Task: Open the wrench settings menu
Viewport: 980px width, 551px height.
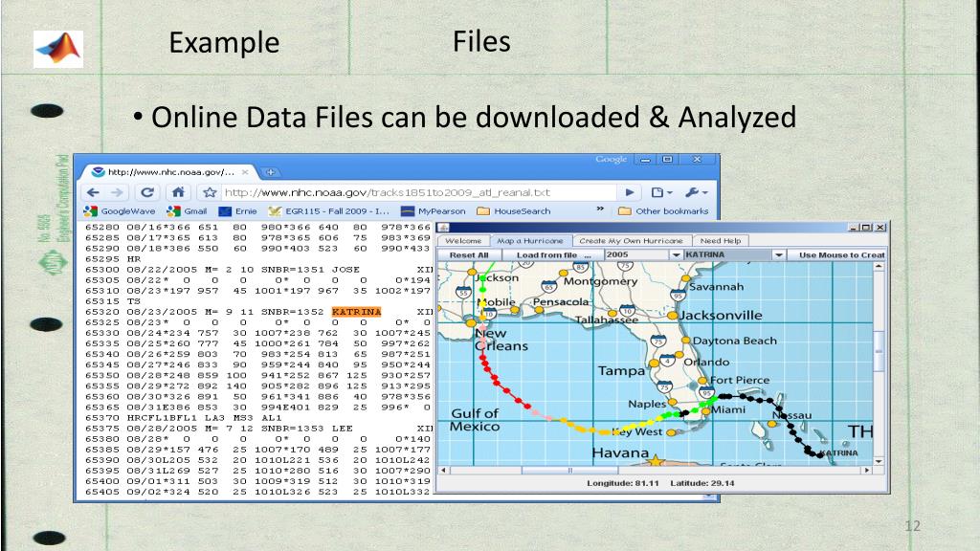Action: click(696, 192)
